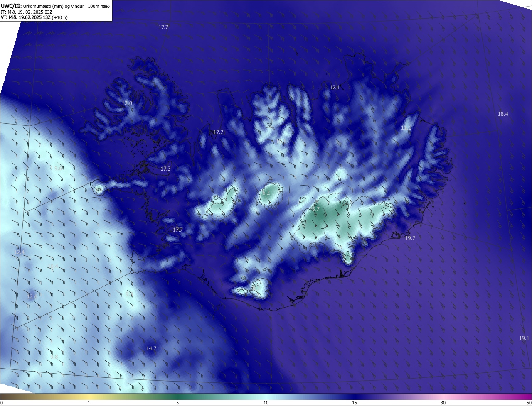Click the 17.2 value label

pos(218,132)
